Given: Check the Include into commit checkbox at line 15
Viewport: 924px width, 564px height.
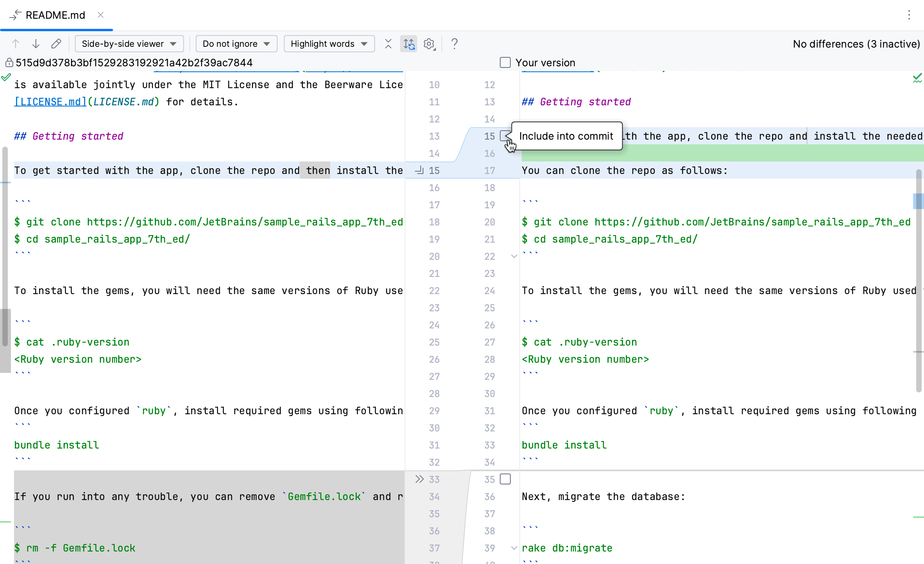Looking at the screenshot, I should (x=505, y=136).
